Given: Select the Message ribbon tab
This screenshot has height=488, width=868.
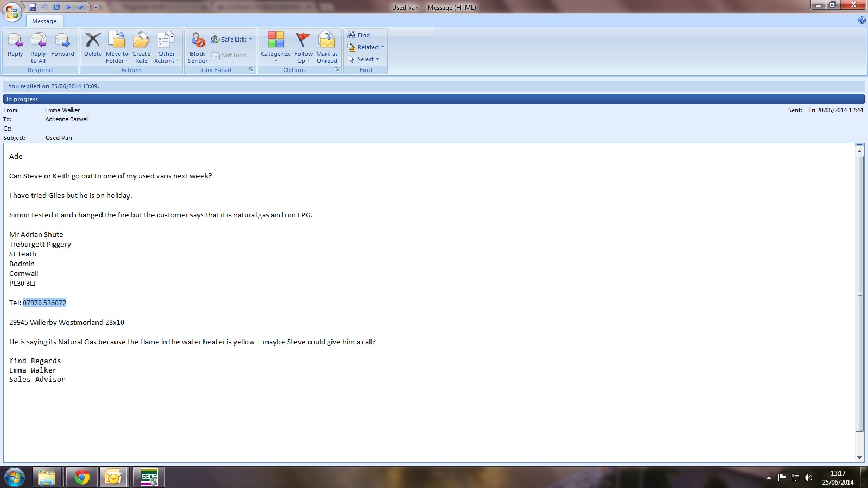Looking at the screenshot, I should 44,21.
